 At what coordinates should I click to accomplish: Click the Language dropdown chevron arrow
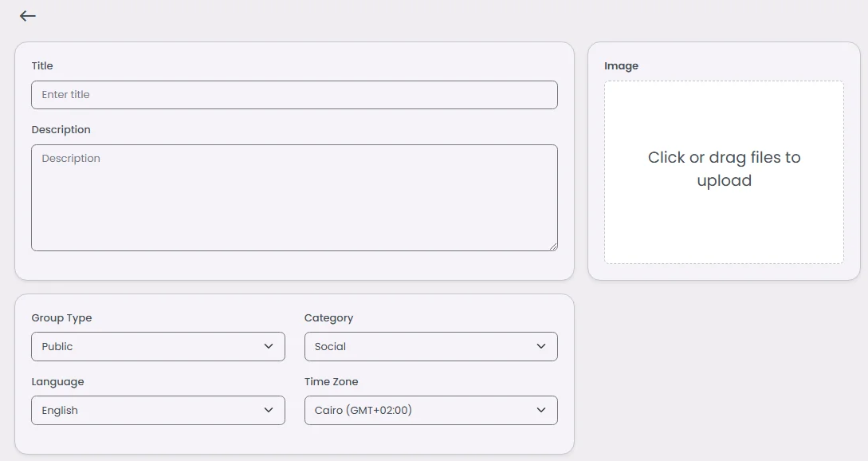[268, 410]
